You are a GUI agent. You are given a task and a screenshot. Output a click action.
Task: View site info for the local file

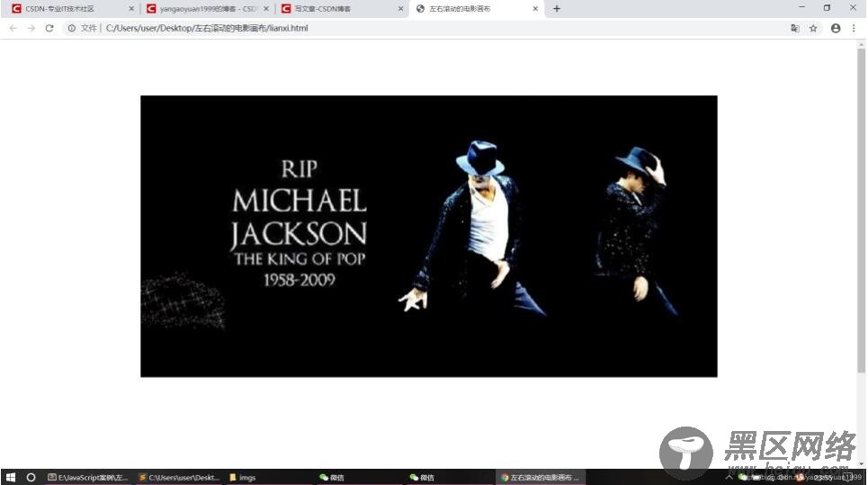click(71, 28)
